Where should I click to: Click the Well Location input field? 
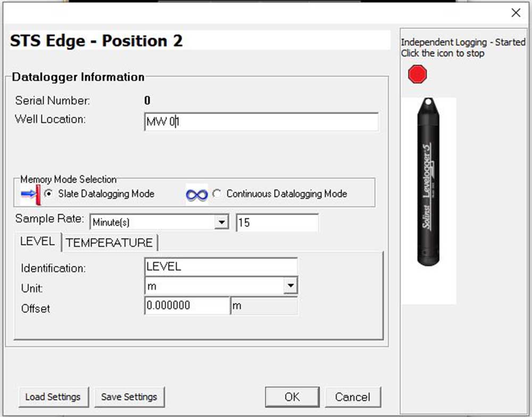click(x=261, y=122)
